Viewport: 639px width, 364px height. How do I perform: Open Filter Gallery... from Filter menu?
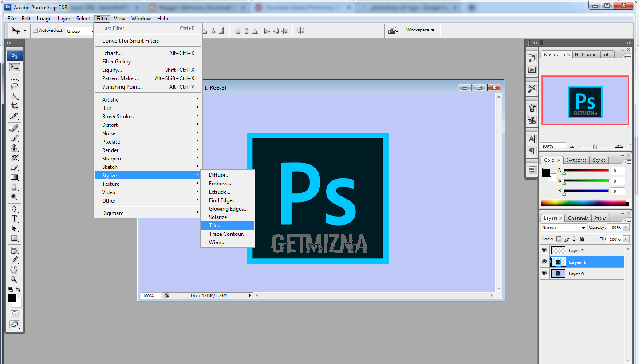click(x=148, y=62)
